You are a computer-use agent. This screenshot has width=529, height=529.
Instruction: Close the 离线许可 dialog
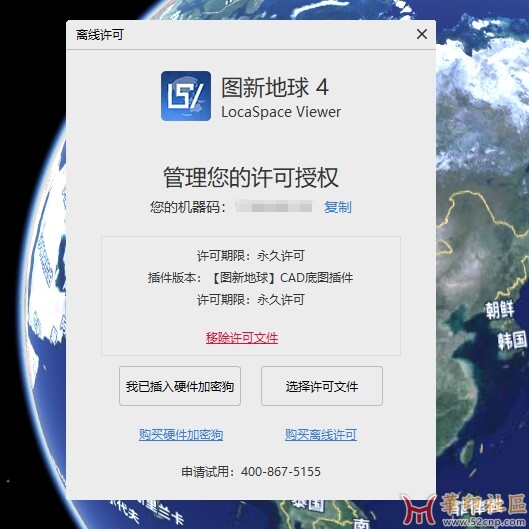coord(422,34)
